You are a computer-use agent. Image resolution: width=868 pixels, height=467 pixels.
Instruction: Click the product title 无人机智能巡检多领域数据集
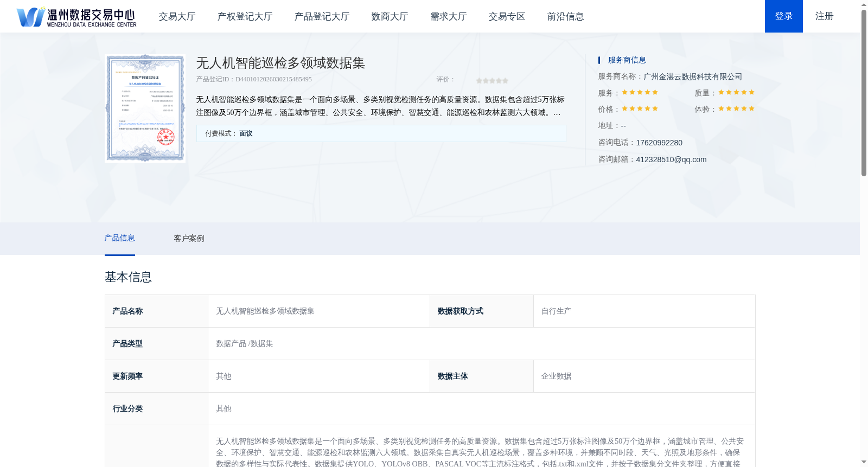pos(280,63)
